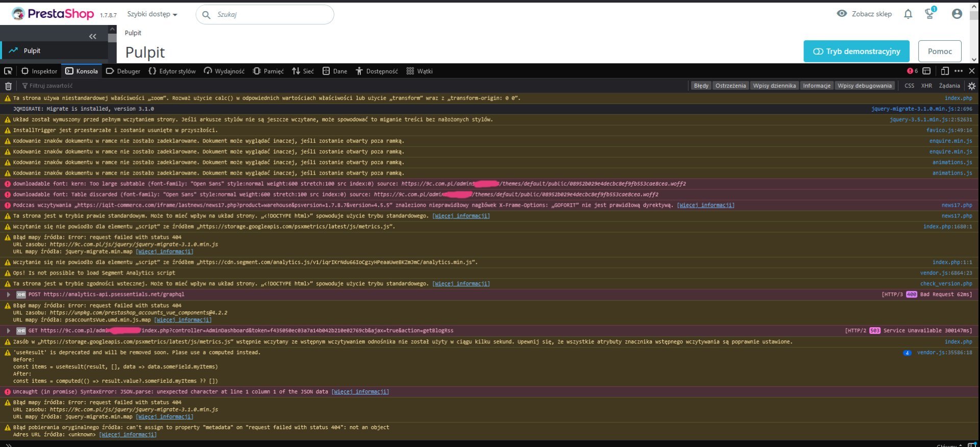Open console settings gear icon
The width and height of the screenshot is (980, 447).
point(972,86)
